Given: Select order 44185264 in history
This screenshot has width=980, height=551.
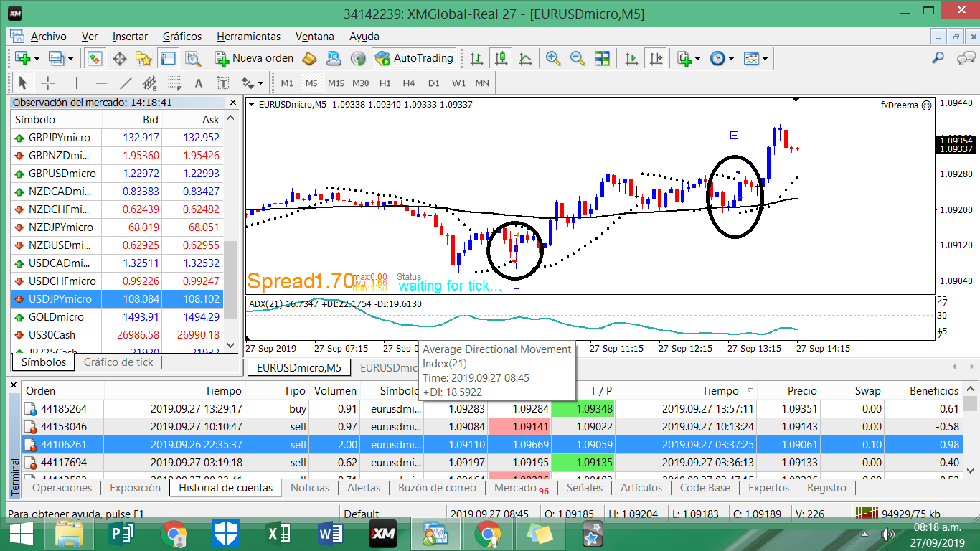Looking at the screenshot, I should click(491, 409).
